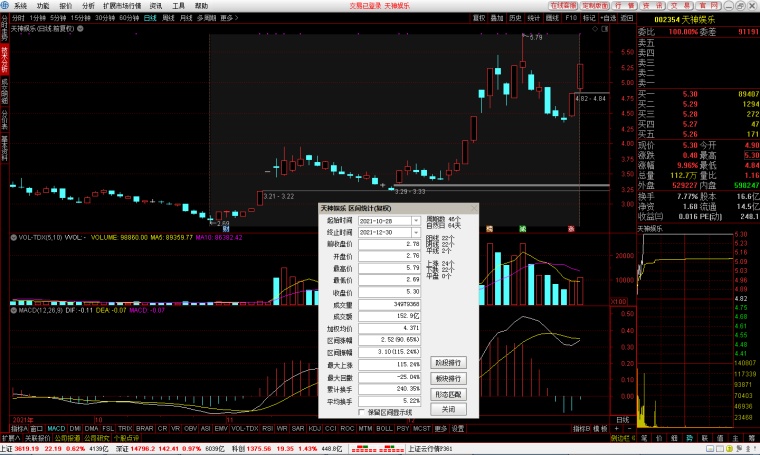Click the 关闭 button in dialog
760x455 pixels.
tap(448, 409)
